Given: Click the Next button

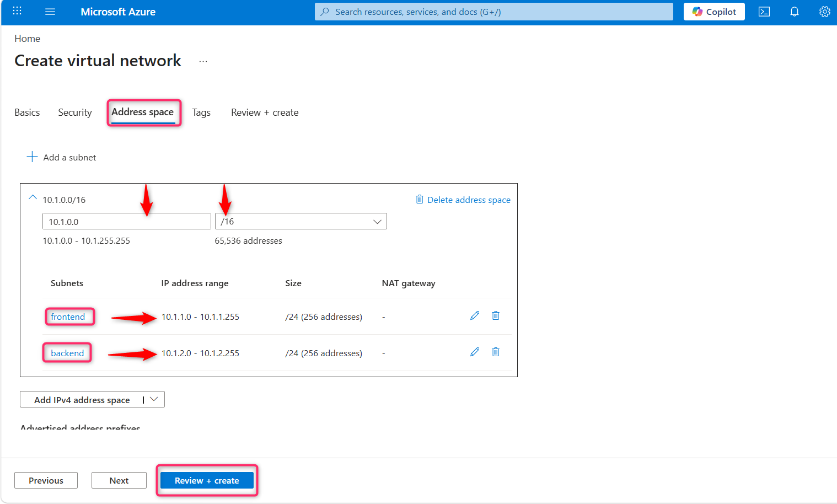Looking at the screenshot, I should click(x=119, y=480).
